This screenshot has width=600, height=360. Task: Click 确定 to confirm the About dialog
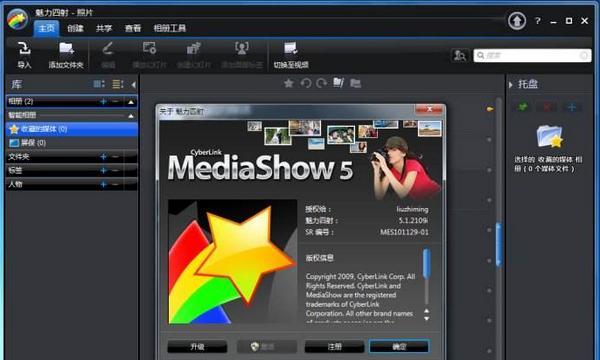point(399,347)
